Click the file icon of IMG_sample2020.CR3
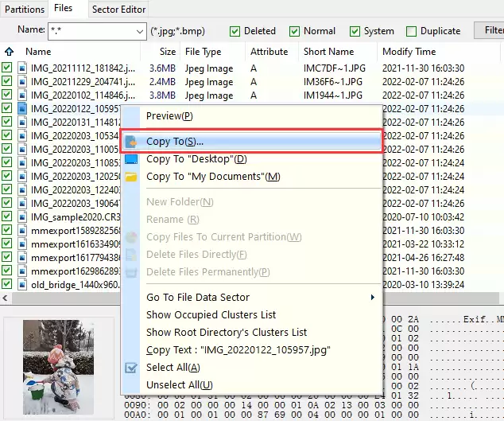This screenshot has height=421, width=504. point(22,216)
